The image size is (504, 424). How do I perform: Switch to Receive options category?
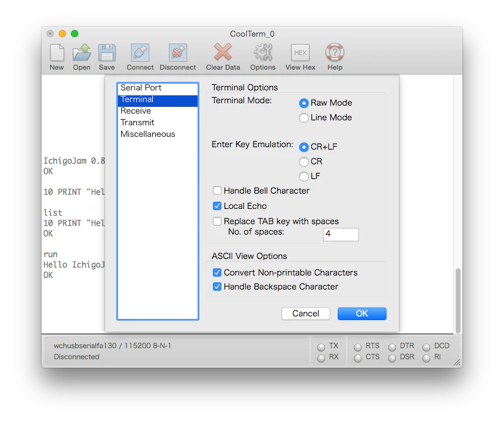click(x=158, y=111)
